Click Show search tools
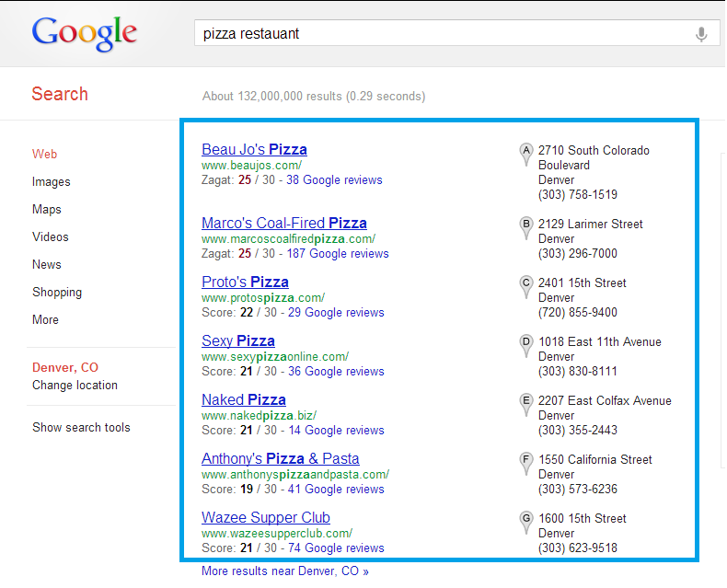Image resolution: width=727 pixels, height=588 pixels. click(x=81, y=427)
